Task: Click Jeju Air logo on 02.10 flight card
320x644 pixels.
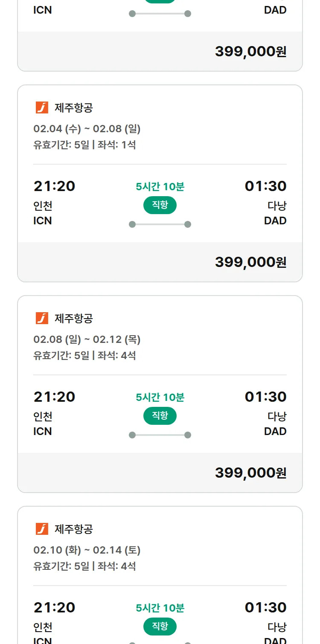Action: click(42, 529)
